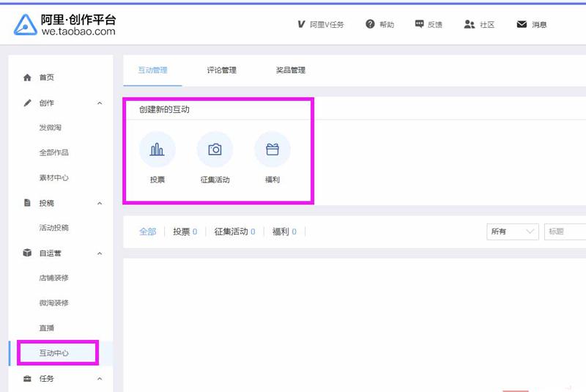Select the 福利 0 filter tab
586x392 pixels.
click(x=284, y=232)
